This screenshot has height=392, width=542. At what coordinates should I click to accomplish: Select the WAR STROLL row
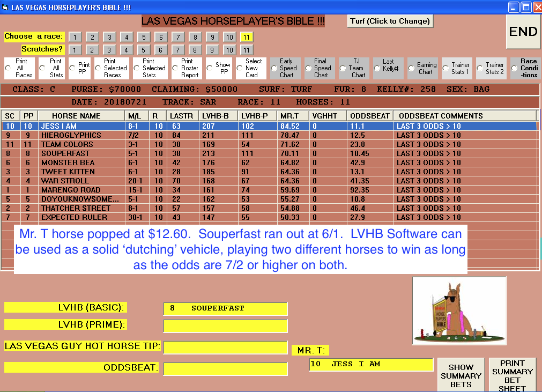click(269, 181)
